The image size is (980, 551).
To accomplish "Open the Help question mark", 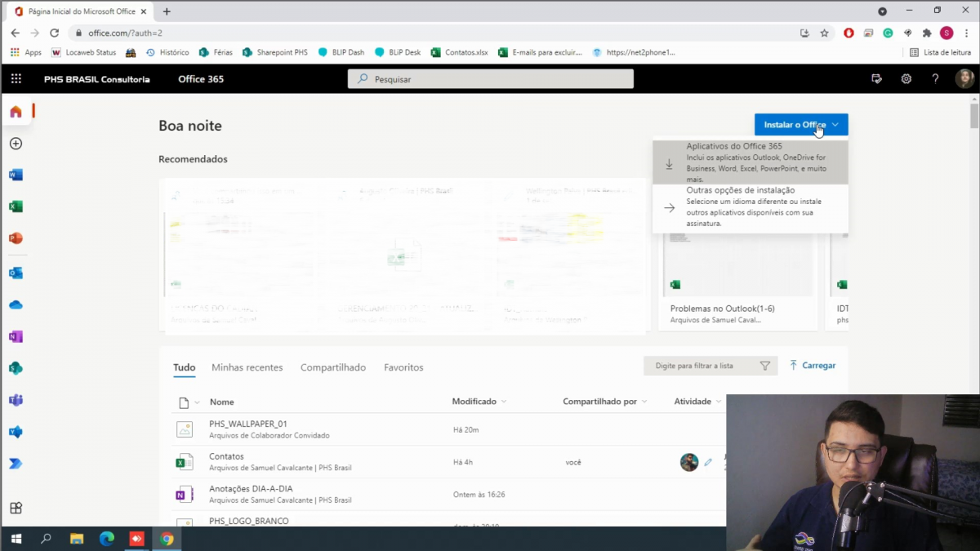I will click(x=936, y=79).
